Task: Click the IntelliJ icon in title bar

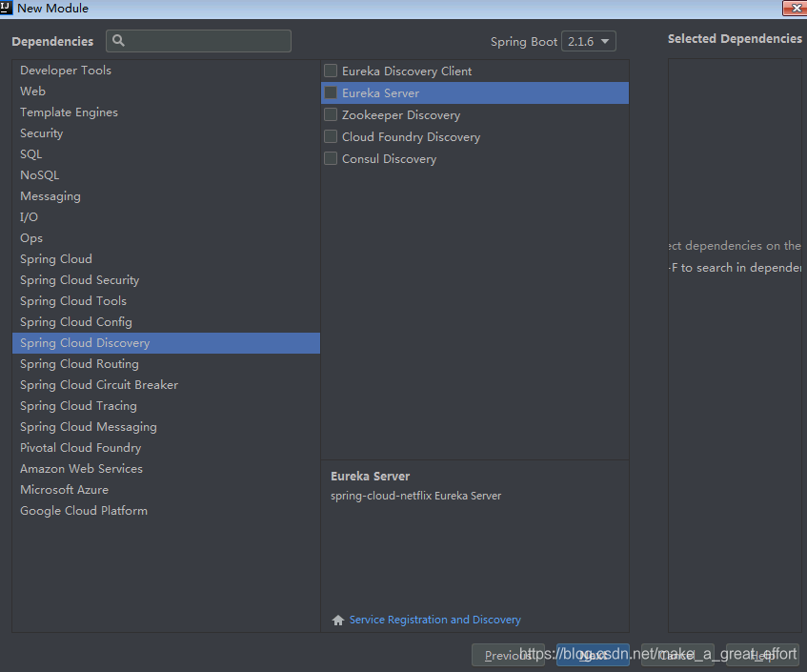Action: (6, 8)
